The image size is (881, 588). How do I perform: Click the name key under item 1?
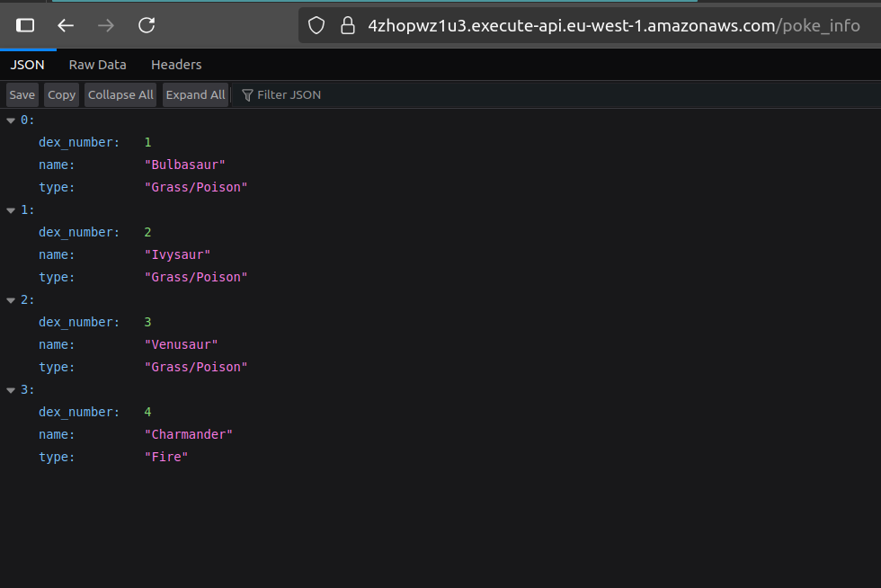57,254
